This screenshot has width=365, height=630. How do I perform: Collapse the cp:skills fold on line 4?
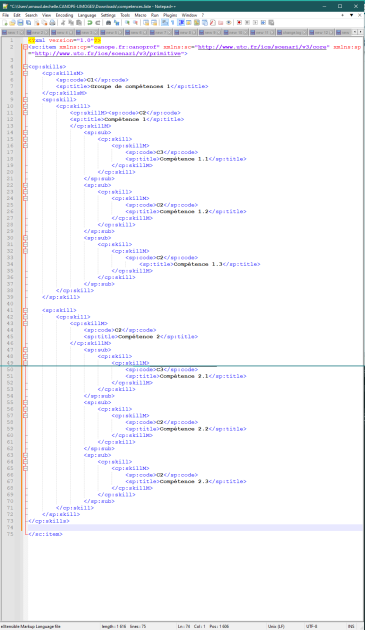[25, 67]
